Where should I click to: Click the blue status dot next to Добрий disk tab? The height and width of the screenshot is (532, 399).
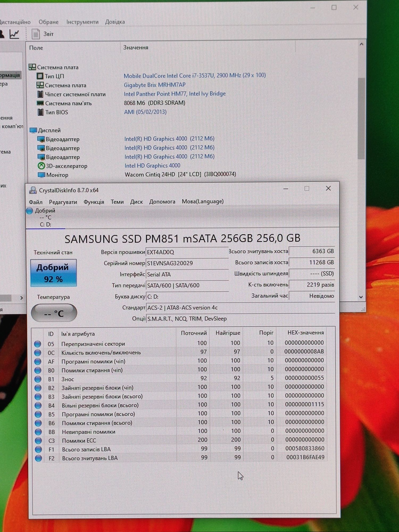click(30, 211)
